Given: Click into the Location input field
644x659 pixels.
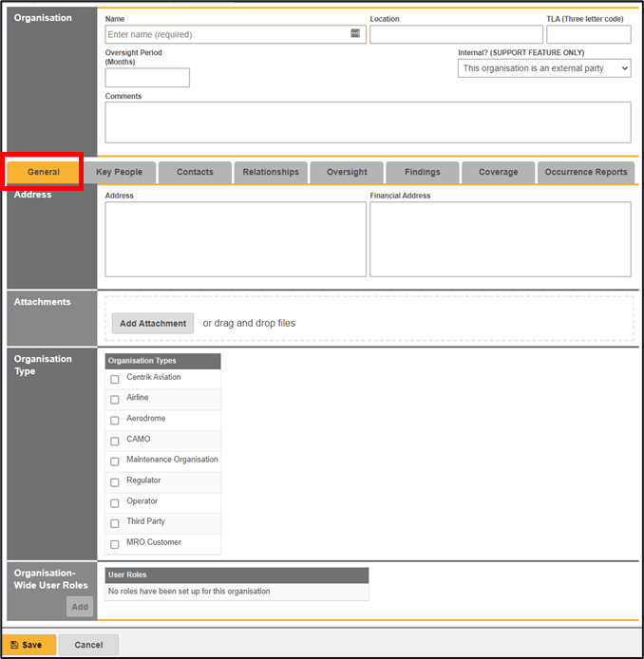Looking at the screenshot, I should tap(456, 34).
